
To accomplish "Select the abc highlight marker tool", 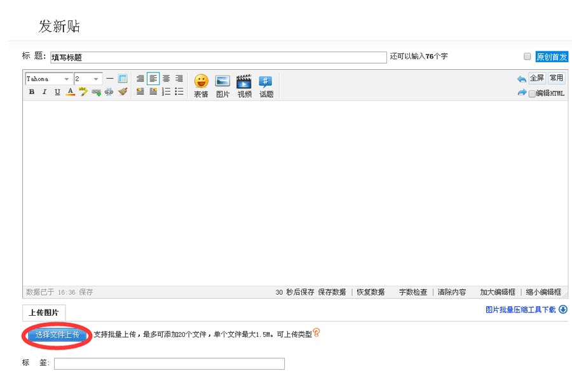I will pyautogui.click(x=83, y=91).
